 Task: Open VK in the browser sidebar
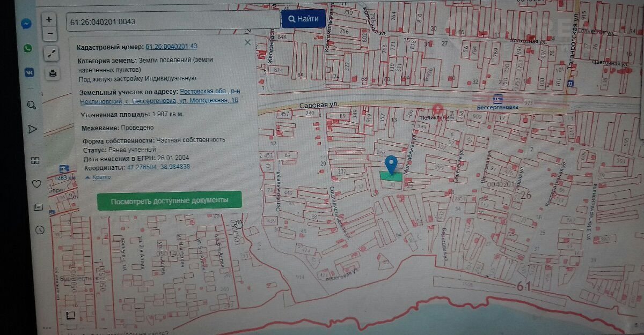coord(28,73)
